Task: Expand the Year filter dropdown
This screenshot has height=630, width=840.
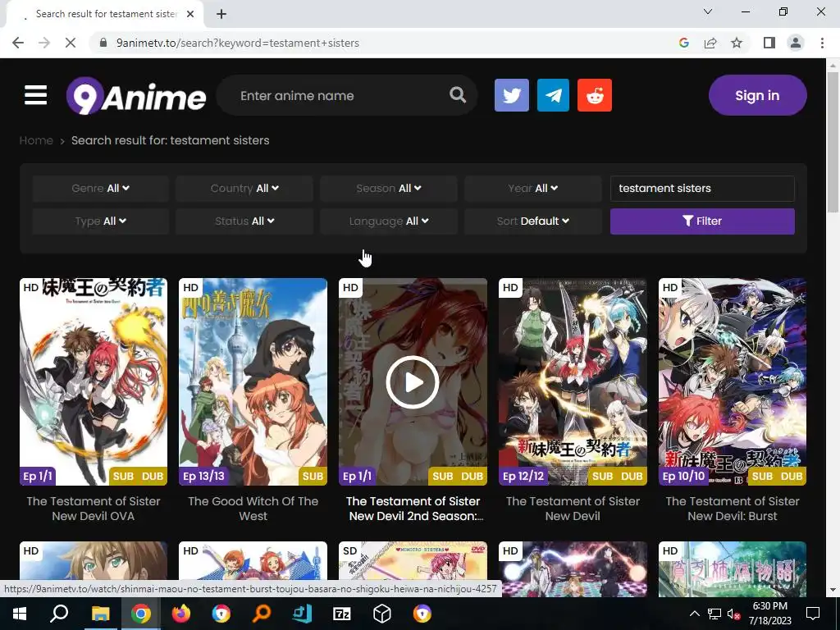Action: (x=532, y=188)
